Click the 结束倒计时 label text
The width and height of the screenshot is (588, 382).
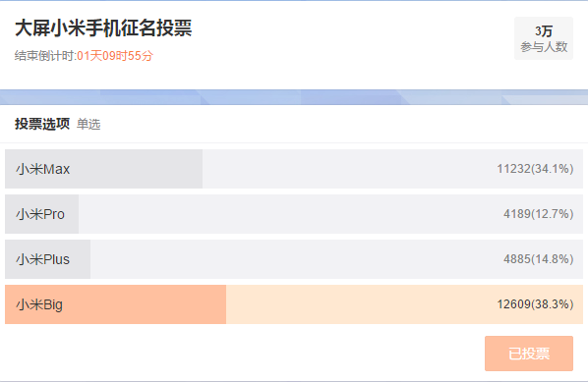(x=46, y=56)
